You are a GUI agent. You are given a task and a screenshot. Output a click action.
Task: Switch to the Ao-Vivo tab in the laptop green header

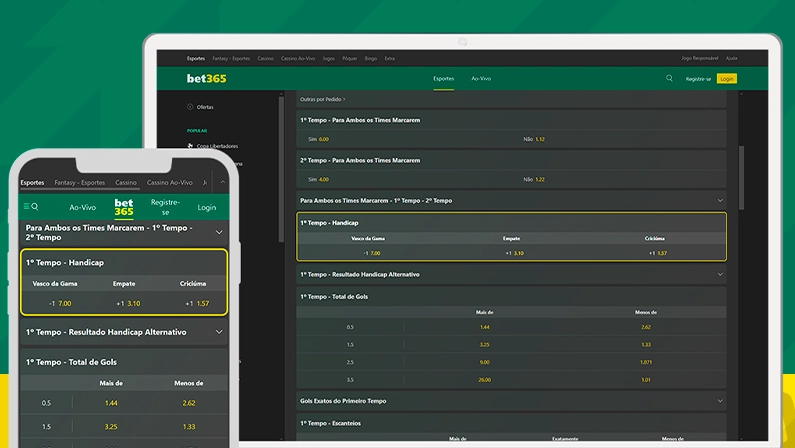pyautogui.click(x=481, y=79)
